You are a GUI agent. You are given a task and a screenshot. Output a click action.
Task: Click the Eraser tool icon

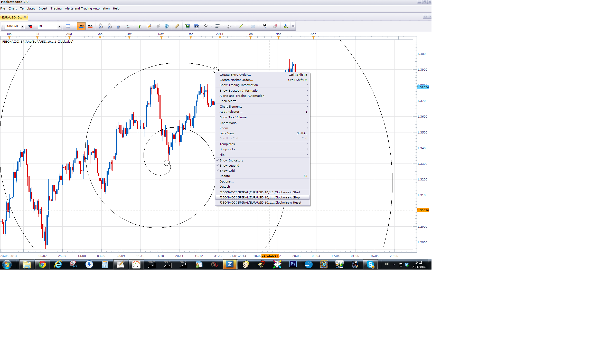[275, 26]
